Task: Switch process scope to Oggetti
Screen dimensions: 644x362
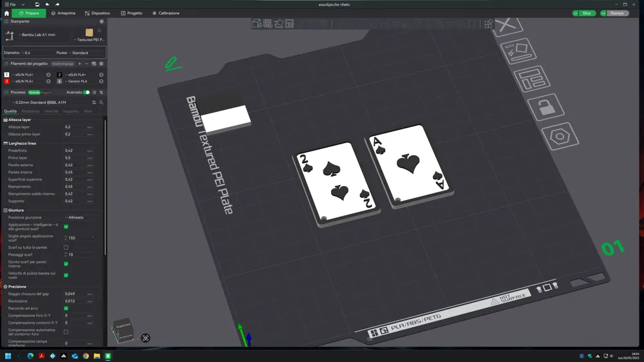Action: pos(46,93)
